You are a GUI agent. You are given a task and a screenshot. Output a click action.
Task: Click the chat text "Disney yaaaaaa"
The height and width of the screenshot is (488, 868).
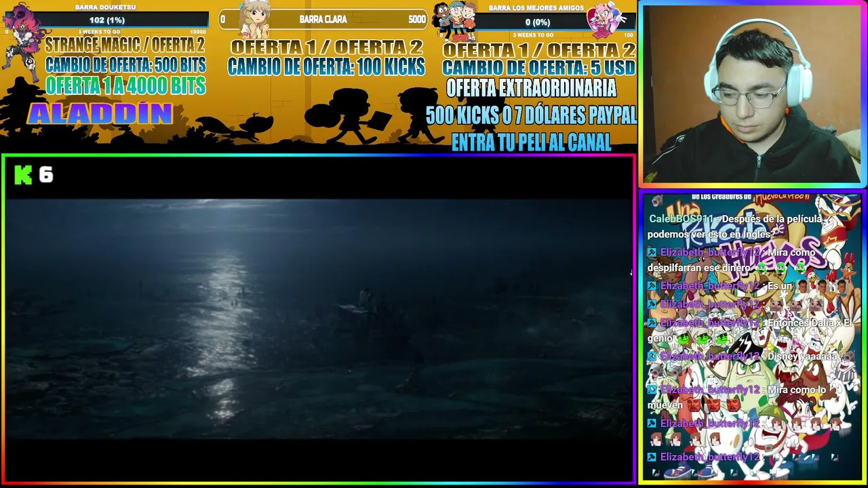[x=802, y=357]
